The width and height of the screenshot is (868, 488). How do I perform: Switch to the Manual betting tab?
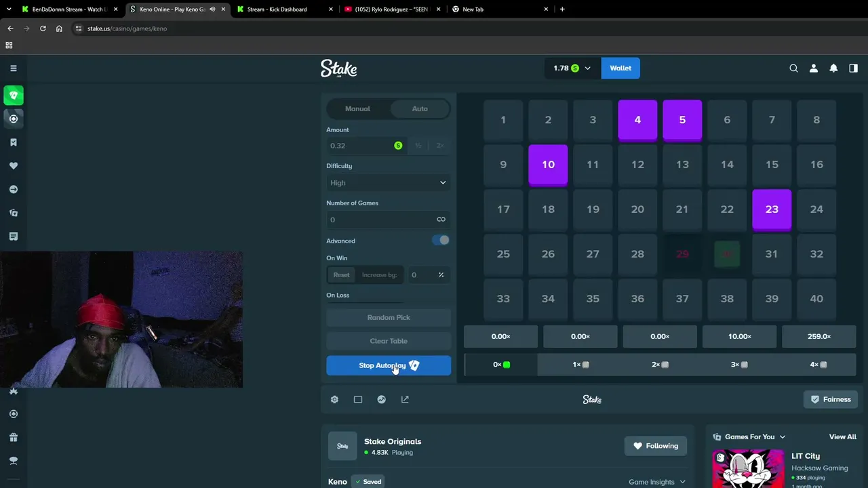(x=357, y=108)
